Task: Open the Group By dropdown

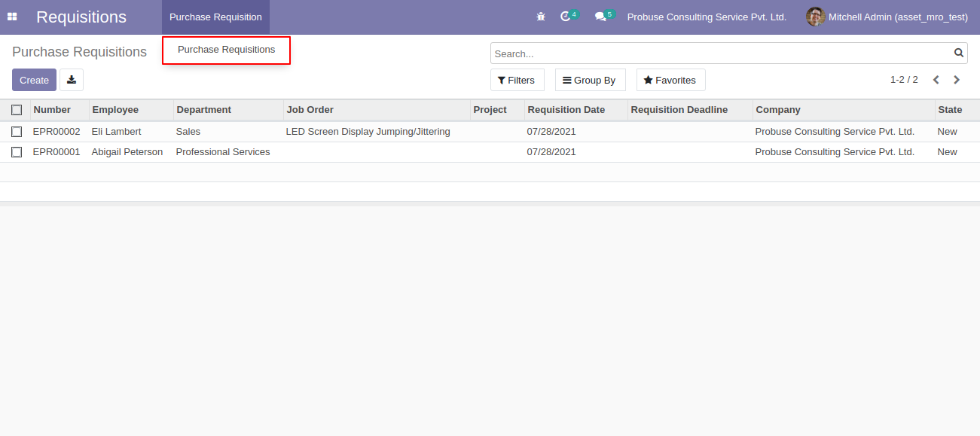Action: (x=590, y=80)
